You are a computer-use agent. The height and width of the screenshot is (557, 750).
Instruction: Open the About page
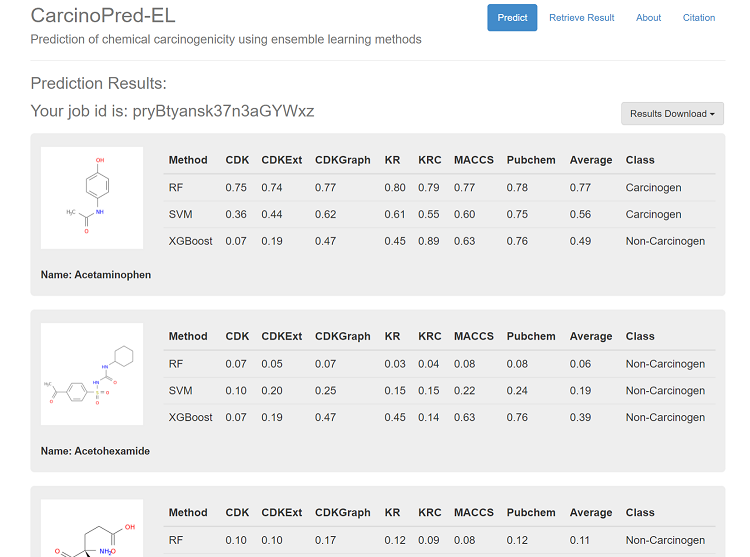(x=648, y=18)
